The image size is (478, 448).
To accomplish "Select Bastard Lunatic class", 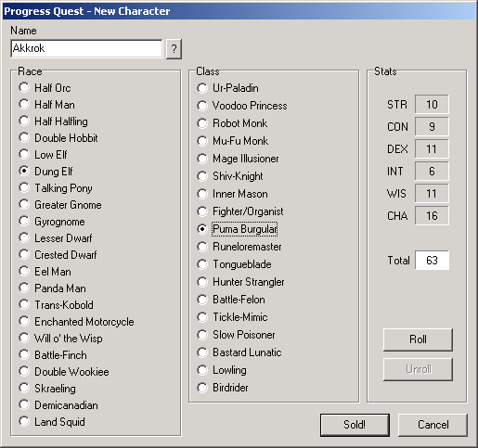I will [x=239, y=352].
